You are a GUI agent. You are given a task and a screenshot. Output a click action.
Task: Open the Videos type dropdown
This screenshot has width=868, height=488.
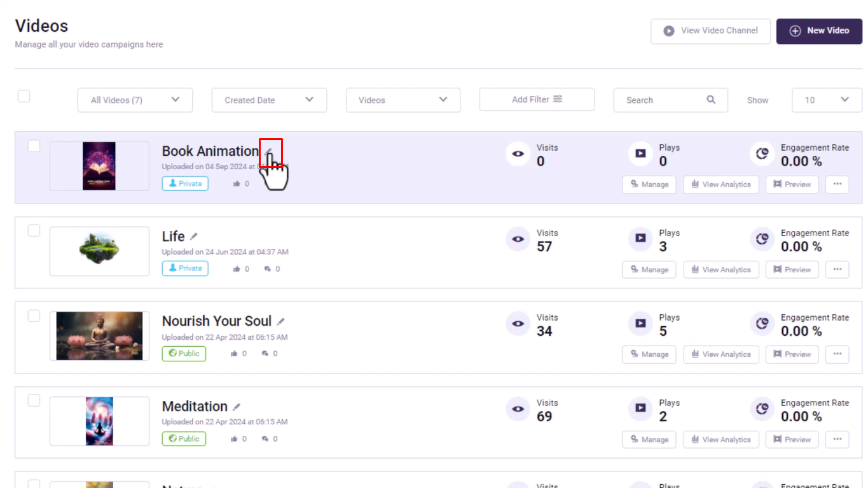click(x=403, y=100)
